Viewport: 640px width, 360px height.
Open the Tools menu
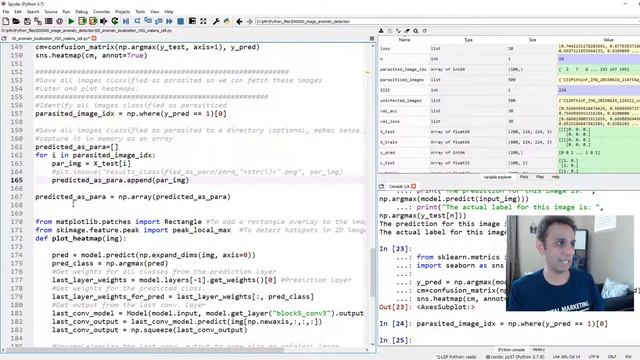click(x=140, y=12)
